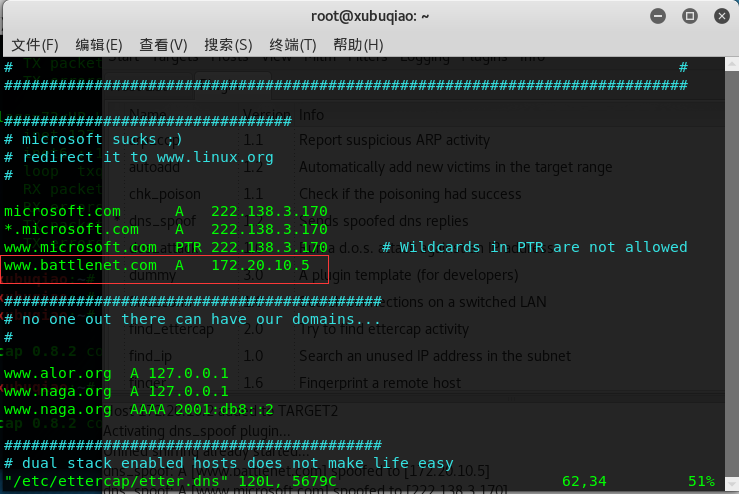Open the 编辑(E) menu

(x=99, y=45)
